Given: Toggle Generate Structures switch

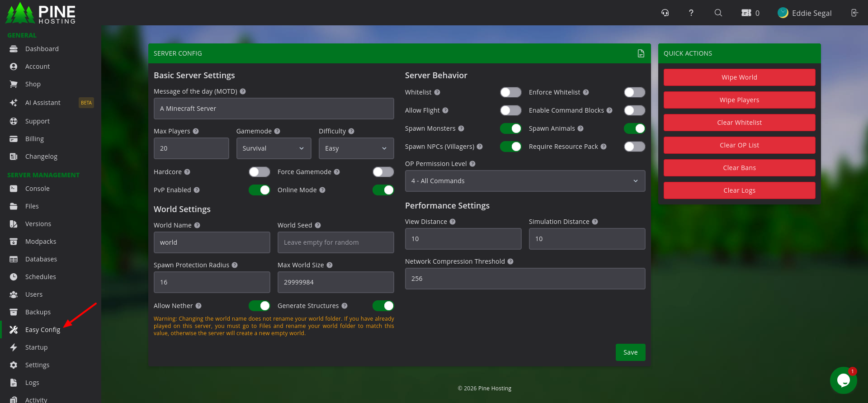Looking at the screenshot, I should [383, 306].
